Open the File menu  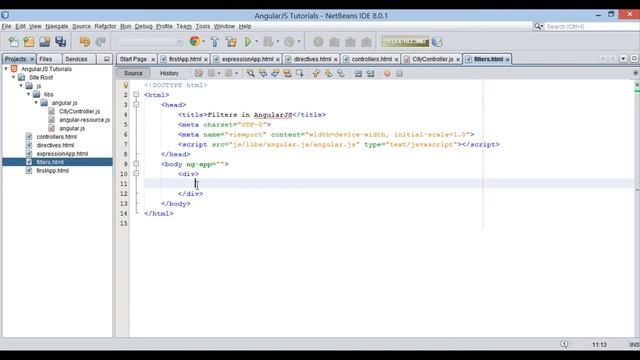(6, 26)
